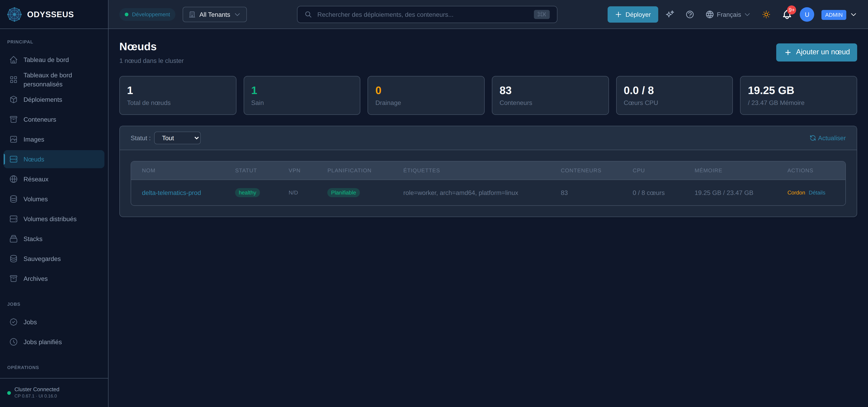
Task: Click the Actualiser refresh link
Action: (x=828, y=138)
